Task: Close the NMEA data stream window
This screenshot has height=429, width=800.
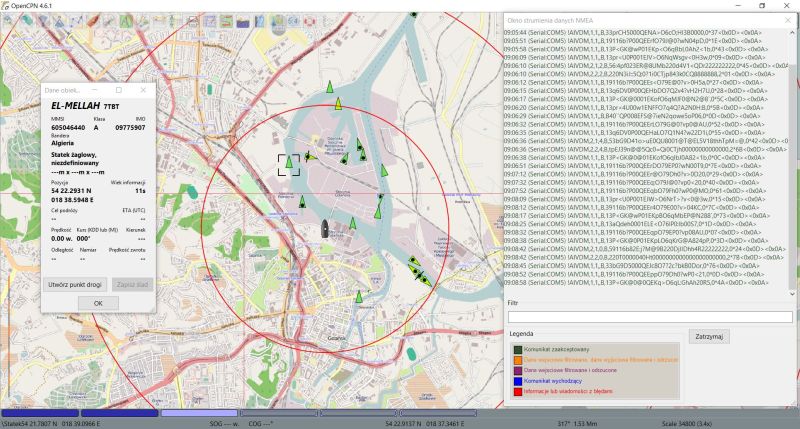Action: [788, 20]
